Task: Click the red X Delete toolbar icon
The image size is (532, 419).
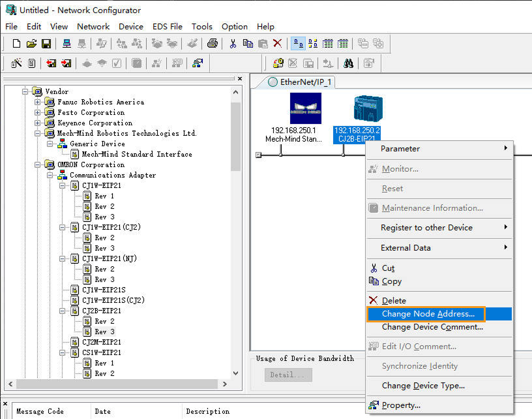Action: [276, 43]
